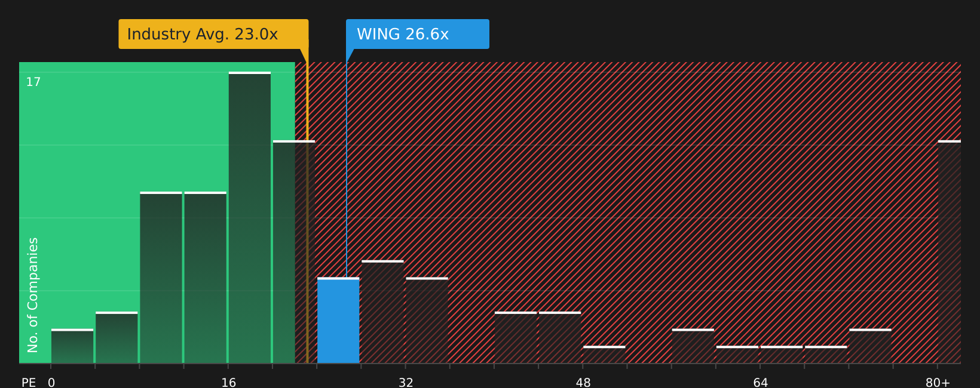This screenshot has width=980, height=388.
Task: Click the x-axis tick label '16'
Action: (229, 383)
